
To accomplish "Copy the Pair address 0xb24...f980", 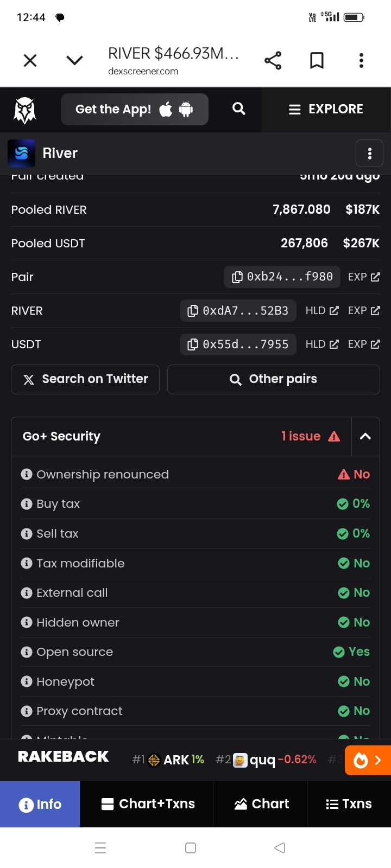I will (282, 277).
